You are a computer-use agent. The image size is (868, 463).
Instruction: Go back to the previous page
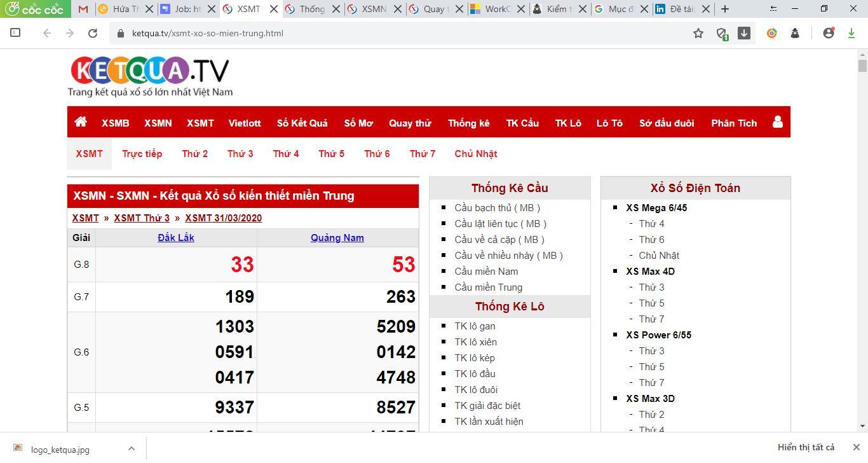46,33
